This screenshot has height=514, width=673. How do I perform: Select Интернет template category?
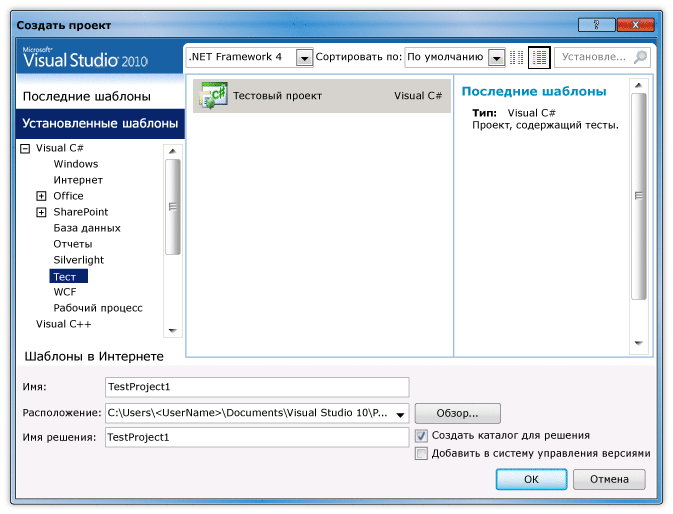[78, 180]
